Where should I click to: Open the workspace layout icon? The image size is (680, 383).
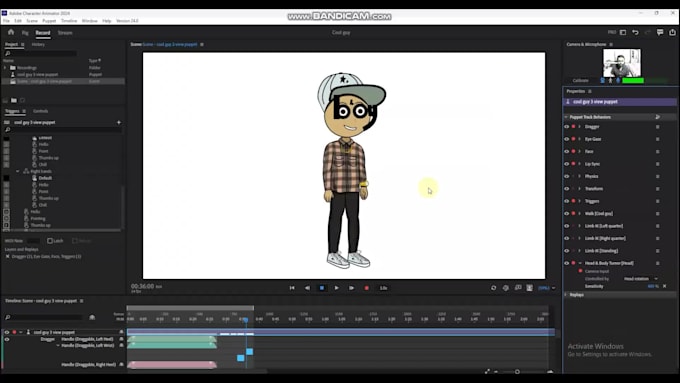pyautogui.click(x=623, y=33)
